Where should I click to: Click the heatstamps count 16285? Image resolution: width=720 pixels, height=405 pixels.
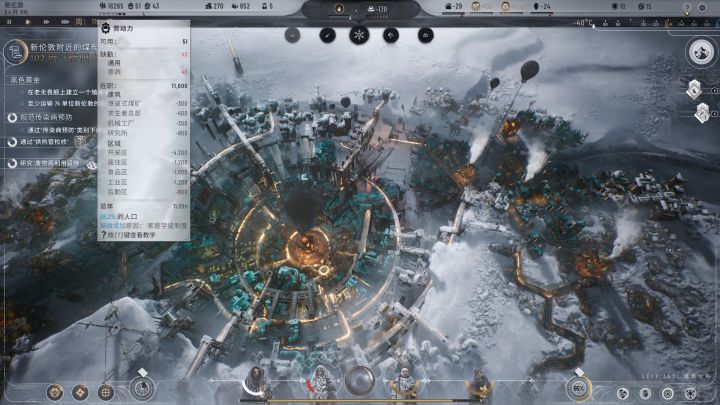[x=112, y=6]
